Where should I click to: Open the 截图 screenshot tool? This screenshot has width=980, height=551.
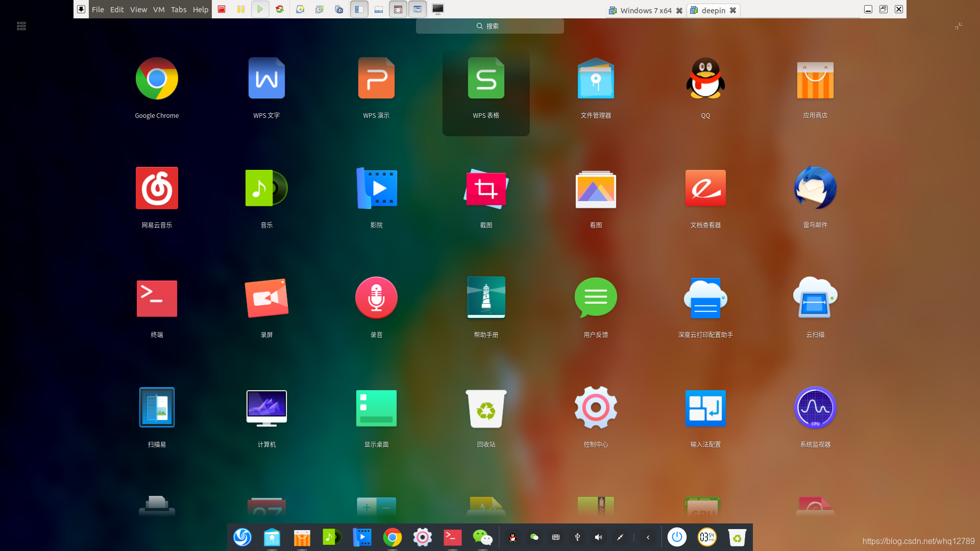[x=486, y=189]
